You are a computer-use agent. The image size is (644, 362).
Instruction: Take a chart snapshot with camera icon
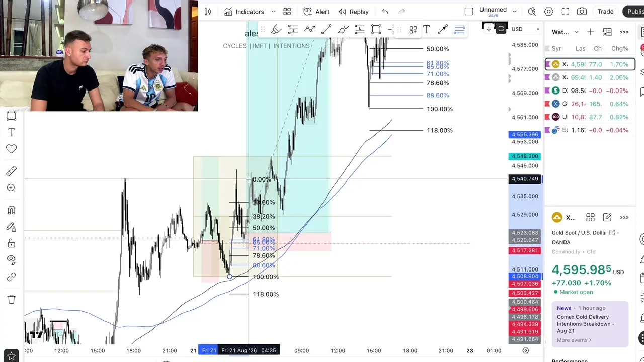582,12
